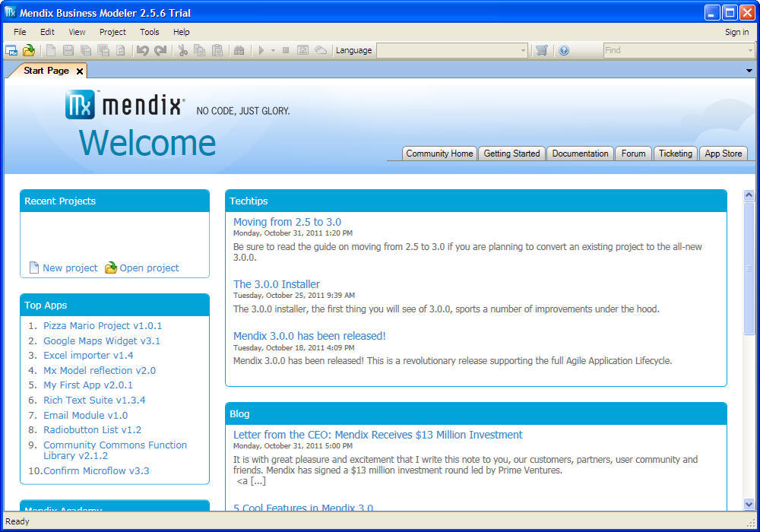
Task: Go to the Community Home tab
Action: (439, 154)
